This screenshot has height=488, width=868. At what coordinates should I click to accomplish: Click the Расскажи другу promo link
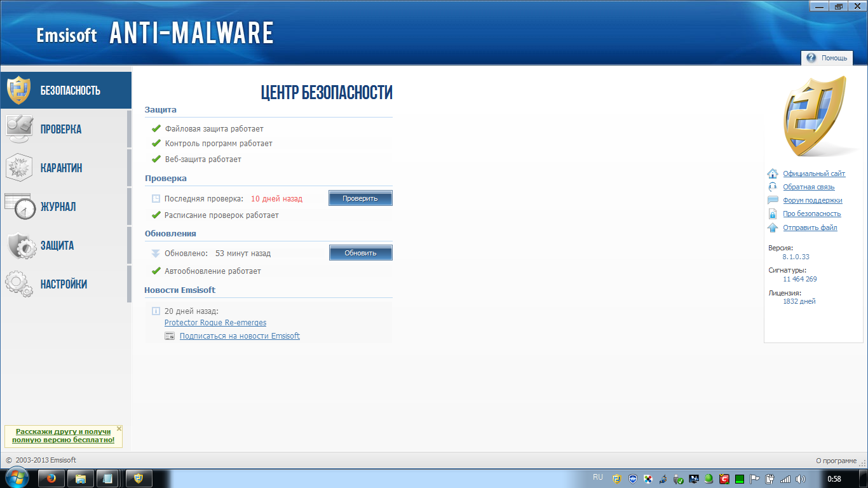pyautogui.click(x=64, y=435)
